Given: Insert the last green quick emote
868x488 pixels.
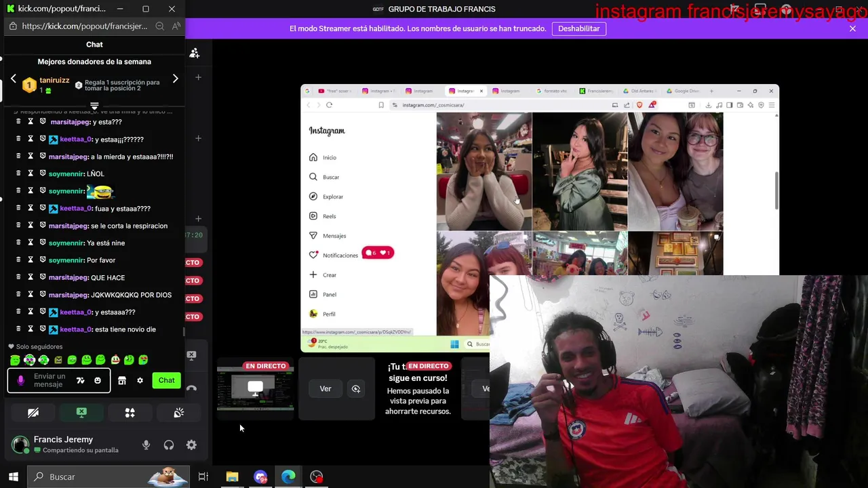Looking at the screenshot, I should coord(143,360).
